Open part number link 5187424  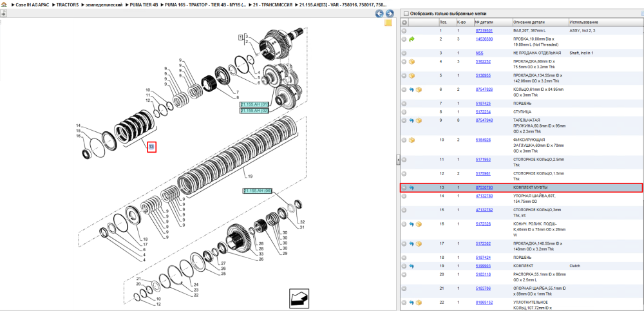coord(483,258)
